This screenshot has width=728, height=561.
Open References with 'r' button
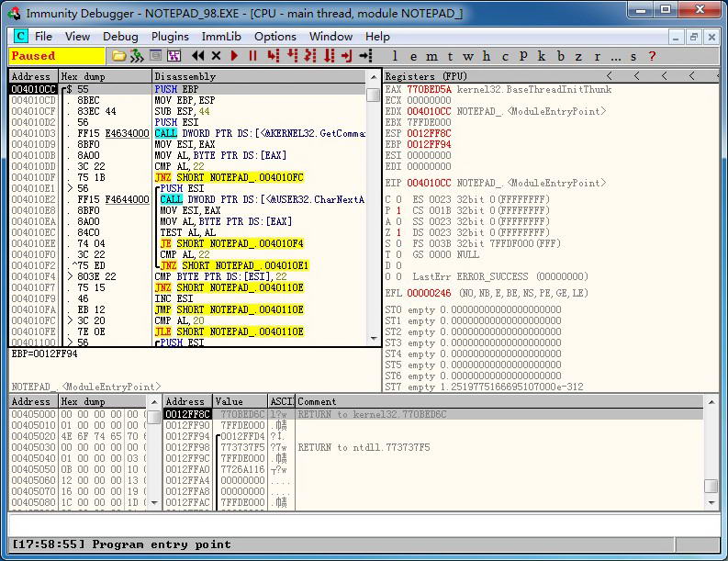pos(597,56)
